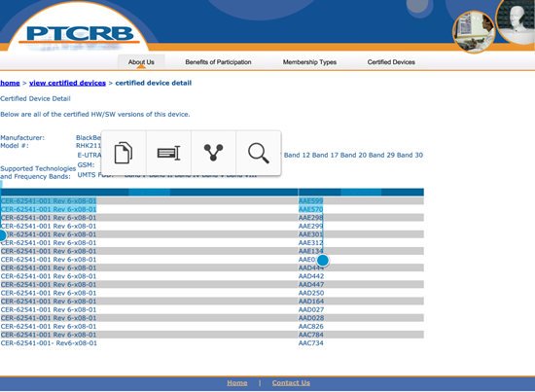Screen dimensions: 535x392
Task: Tap the share icon in selection popup
Action: click(x=213, y=153)
